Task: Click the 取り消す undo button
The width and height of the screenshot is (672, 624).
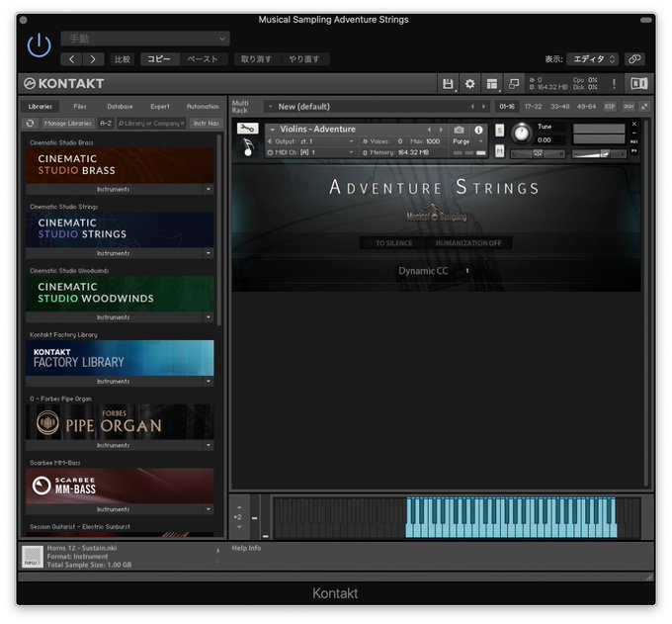Action: (256, 59)
